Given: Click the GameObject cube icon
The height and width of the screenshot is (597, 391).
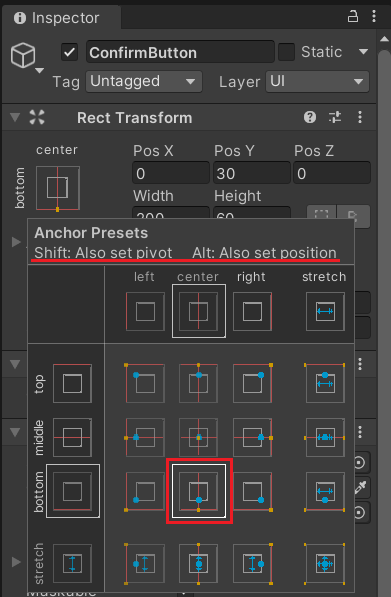Looking at the screenshot, I should pos(23,55).
